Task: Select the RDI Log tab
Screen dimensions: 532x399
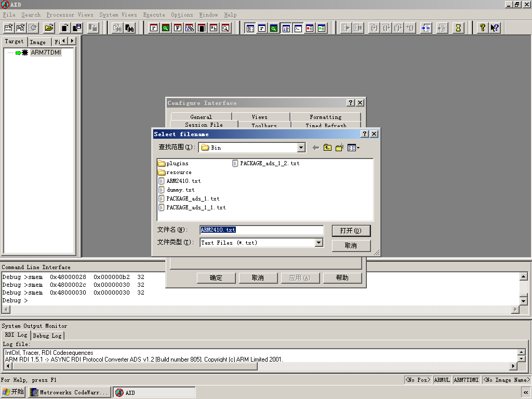Action: pyautogui.click(x=16, y=335)
